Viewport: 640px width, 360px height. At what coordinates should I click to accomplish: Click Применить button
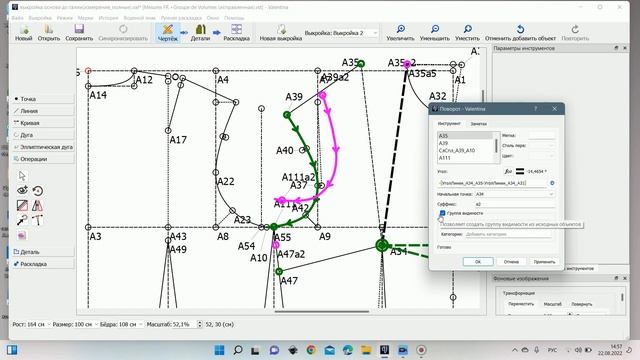(544, 262)
